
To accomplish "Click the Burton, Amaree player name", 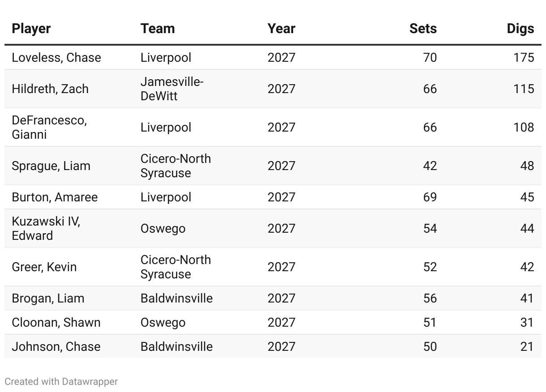I will pos(55,197).
